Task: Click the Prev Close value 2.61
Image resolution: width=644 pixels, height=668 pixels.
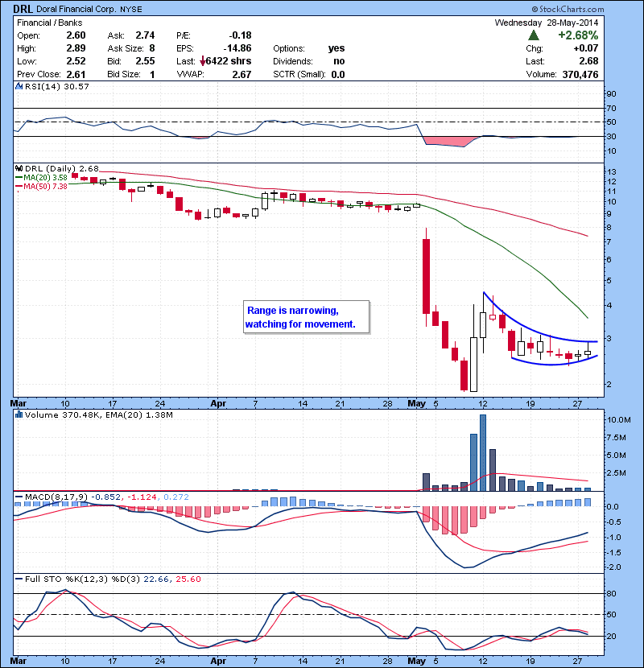Action: pyautogui.click(x=76, y=74)
